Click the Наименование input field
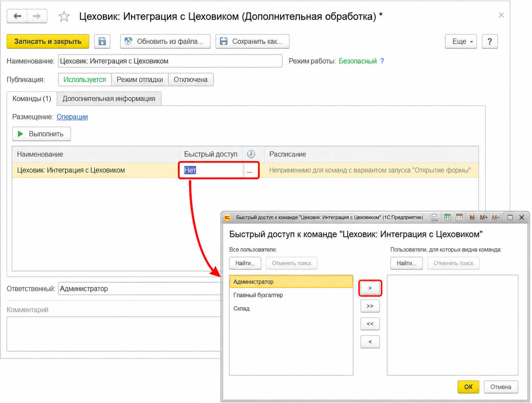Viewport: 532px width, 403px height. (170, 61)
